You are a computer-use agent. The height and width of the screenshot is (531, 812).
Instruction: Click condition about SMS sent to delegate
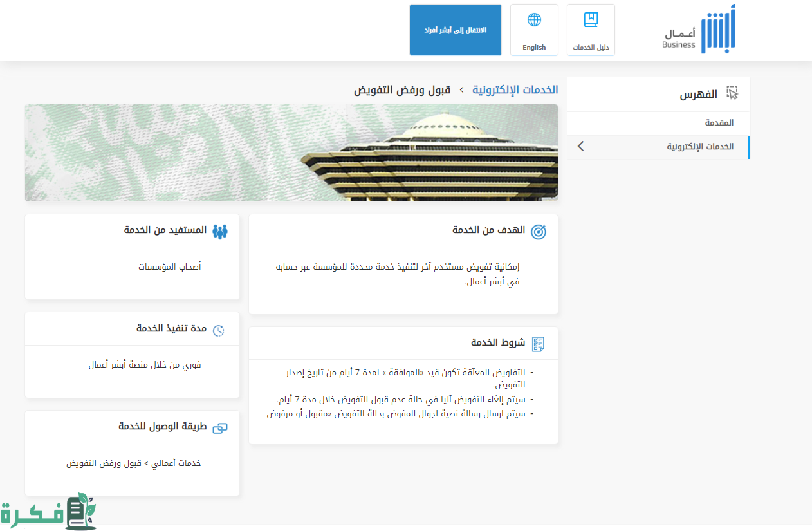coord(396,414)
